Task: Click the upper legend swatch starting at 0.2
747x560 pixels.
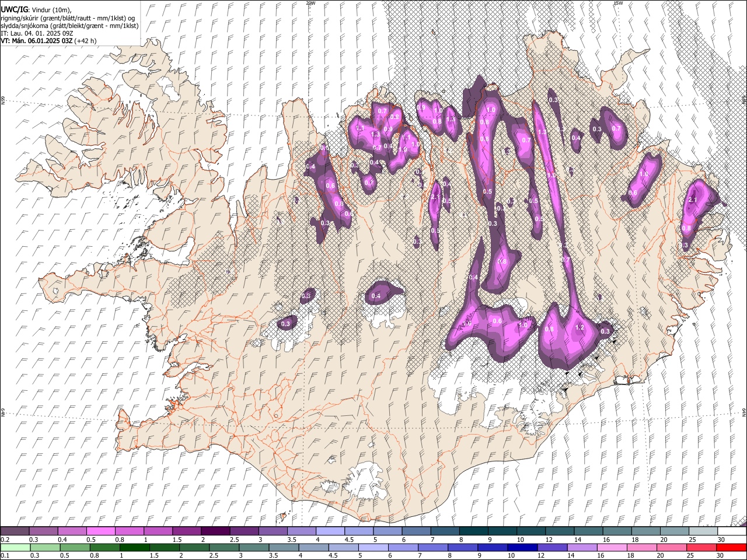Action: tap(15, 531)
